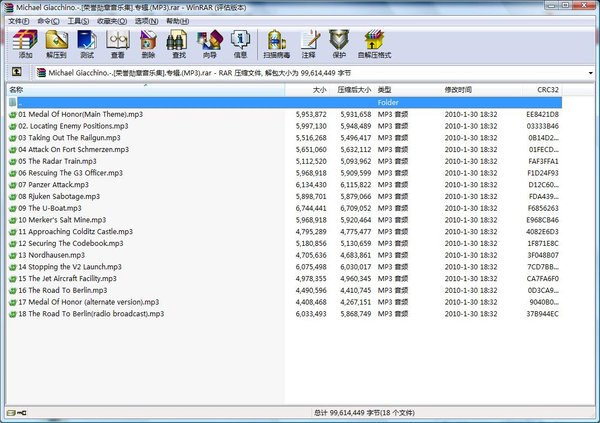This screenshot has height=423, width=600.
Task: Select file 10 Merker's Salt Mine.mp3
Action: [x=62, y=220]
